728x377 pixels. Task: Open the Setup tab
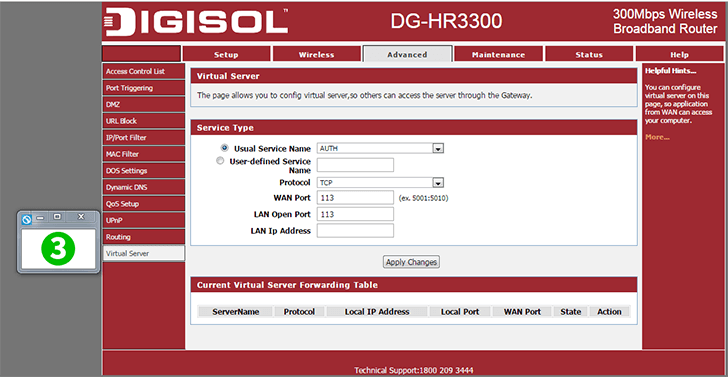(x=226, y=54)
